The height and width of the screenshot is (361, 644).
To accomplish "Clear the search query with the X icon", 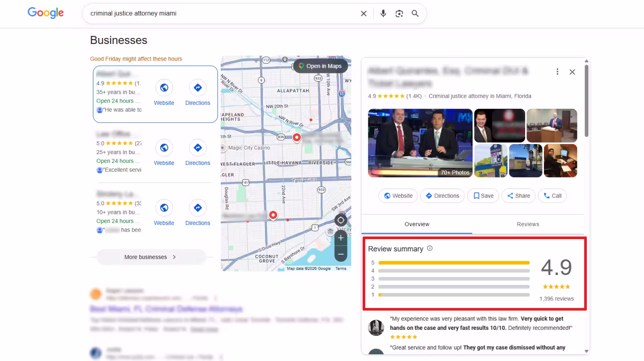I will tap(363, 13).
